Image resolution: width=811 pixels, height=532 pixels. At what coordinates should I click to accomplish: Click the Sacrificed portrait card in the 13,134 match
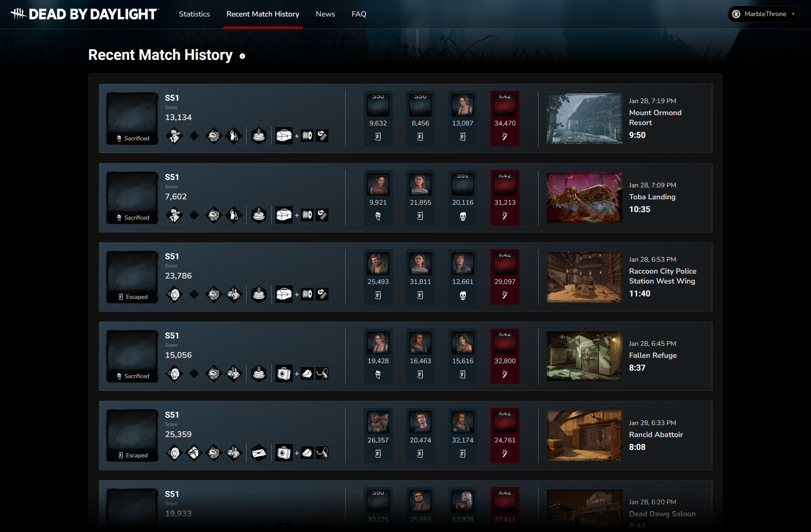coord(132,118)
